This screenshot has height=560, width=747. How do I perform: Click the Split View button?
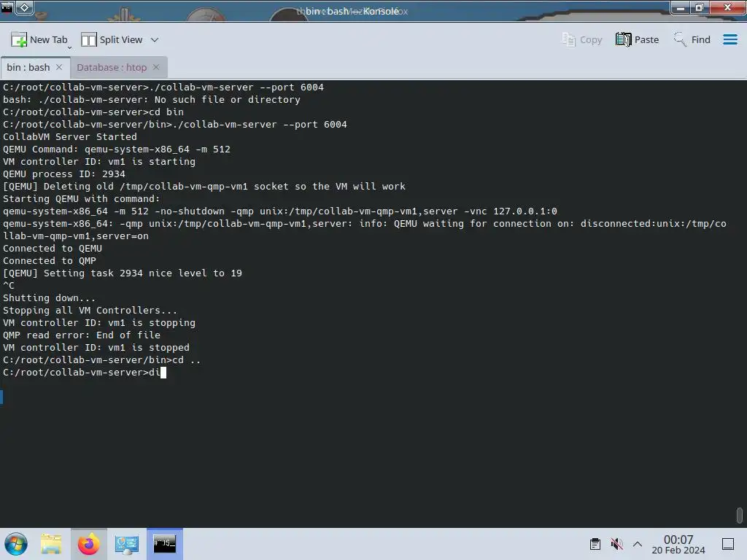[x=112, y=40]
